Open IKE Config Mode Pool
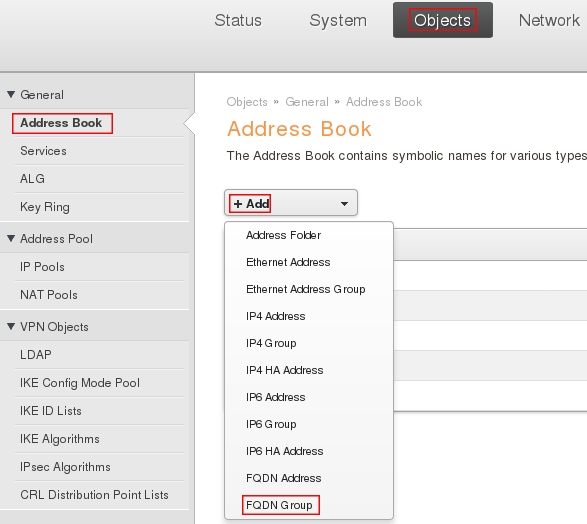The image size is (587, 524). coord(80,383)
